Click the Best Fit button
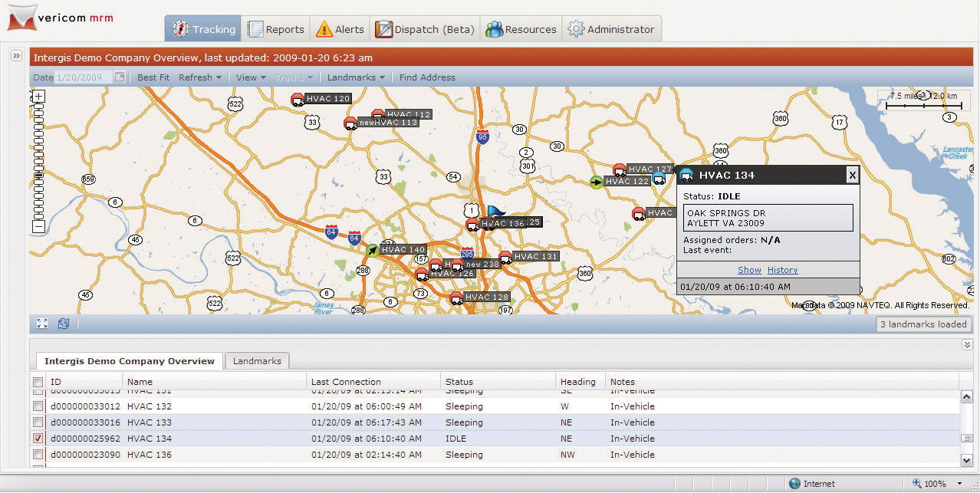 (153, 77)
